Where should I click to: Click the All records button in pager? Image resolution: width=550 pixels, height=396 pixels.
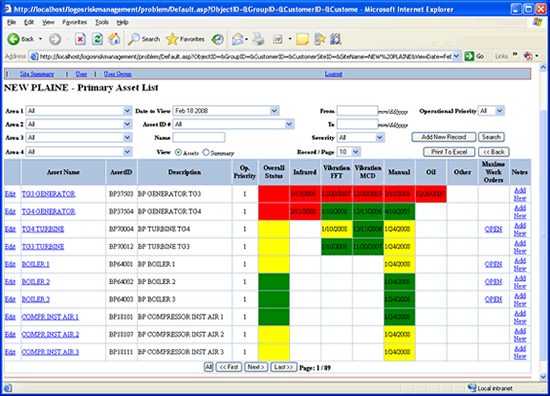(x=208, y=367)
